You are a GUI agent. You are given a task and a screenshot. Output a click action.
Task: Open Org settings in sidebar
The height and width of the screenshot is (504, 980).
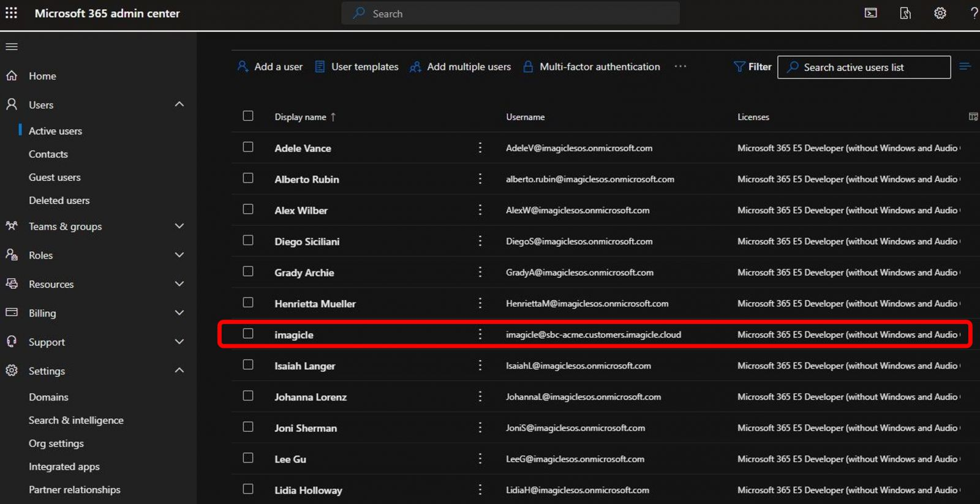tap(56, 443)
